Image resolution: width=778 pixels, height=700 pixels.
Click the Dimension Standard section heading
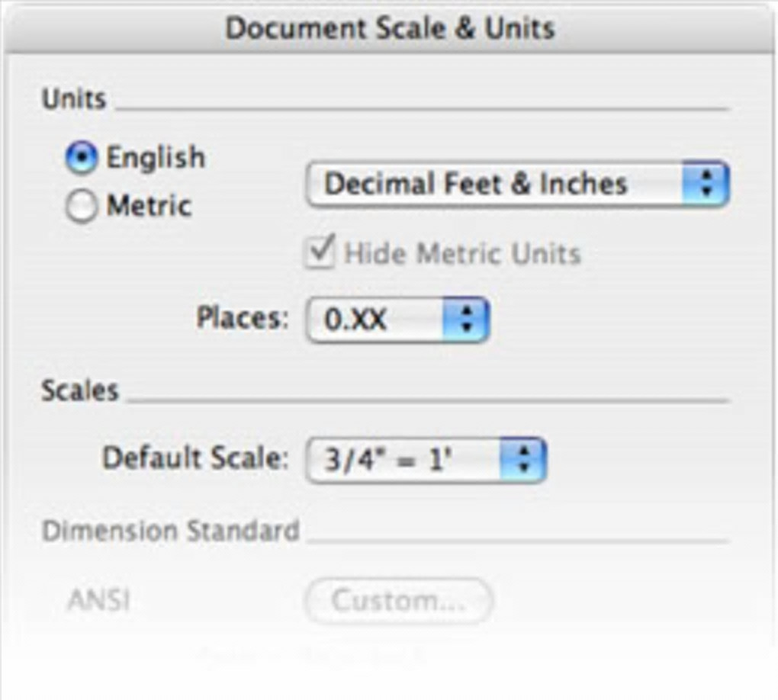tap(170, 531)
